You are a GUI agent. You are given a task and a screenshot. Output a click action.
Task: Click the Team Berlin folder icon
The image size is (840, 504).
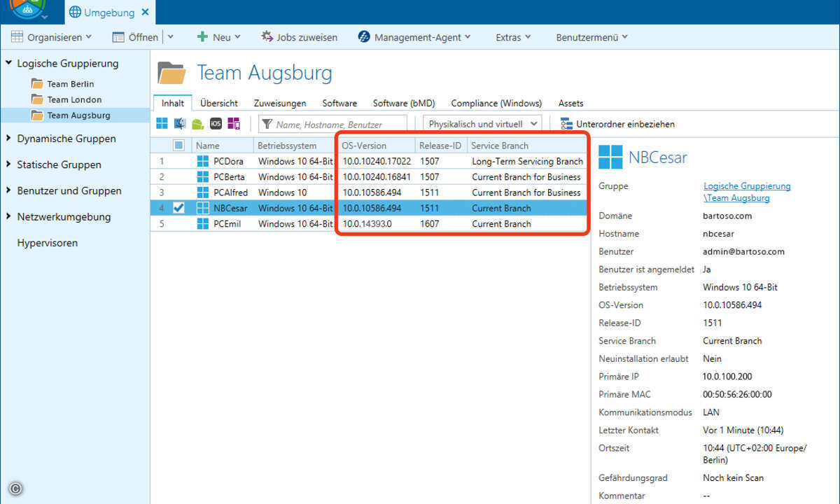pos(37,83)
